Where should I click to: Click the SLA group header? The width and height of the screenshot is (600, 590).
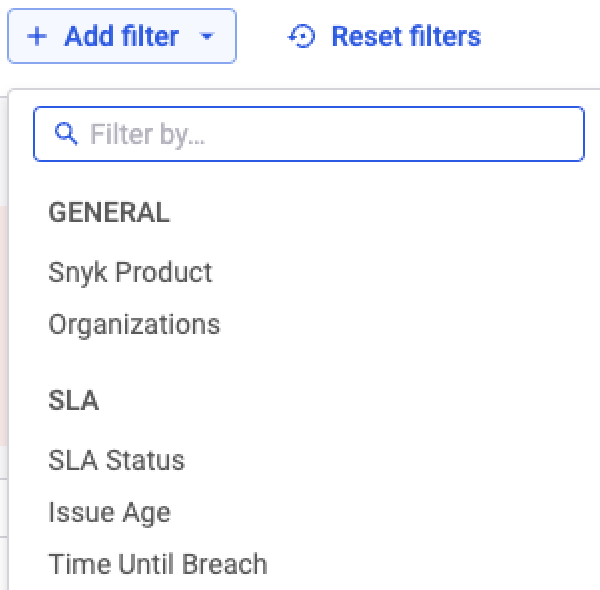coord(73,400)
